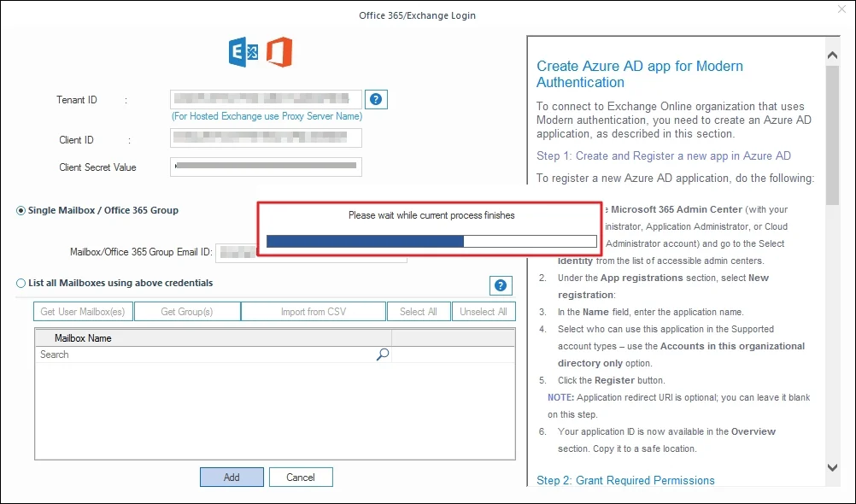The height and width of the screenshot is (504, 856).
Task: Click the Mailbox/Office 365 Group Email ID field
Action: coord(311,252)
